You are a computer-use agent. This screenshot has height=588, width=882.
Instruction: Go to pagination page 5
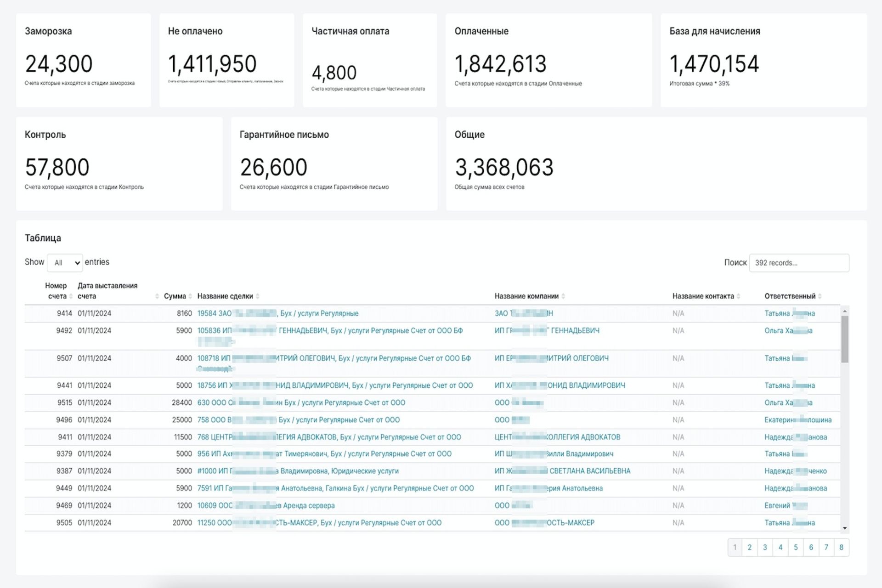pos(796,547)
